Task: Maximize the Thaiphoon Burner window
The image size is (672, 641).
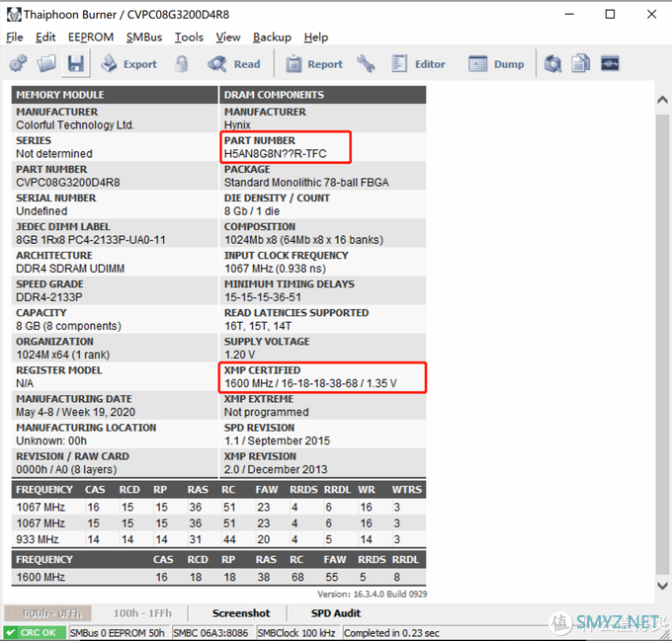Action: [611, 15]
